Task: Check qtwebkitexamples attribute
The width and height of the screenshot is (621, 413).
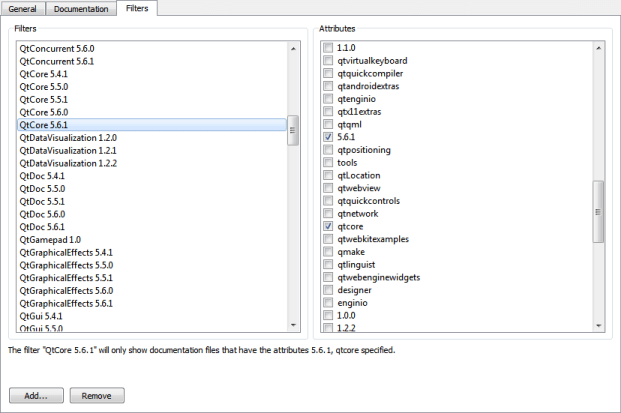Action: (328, 239)
